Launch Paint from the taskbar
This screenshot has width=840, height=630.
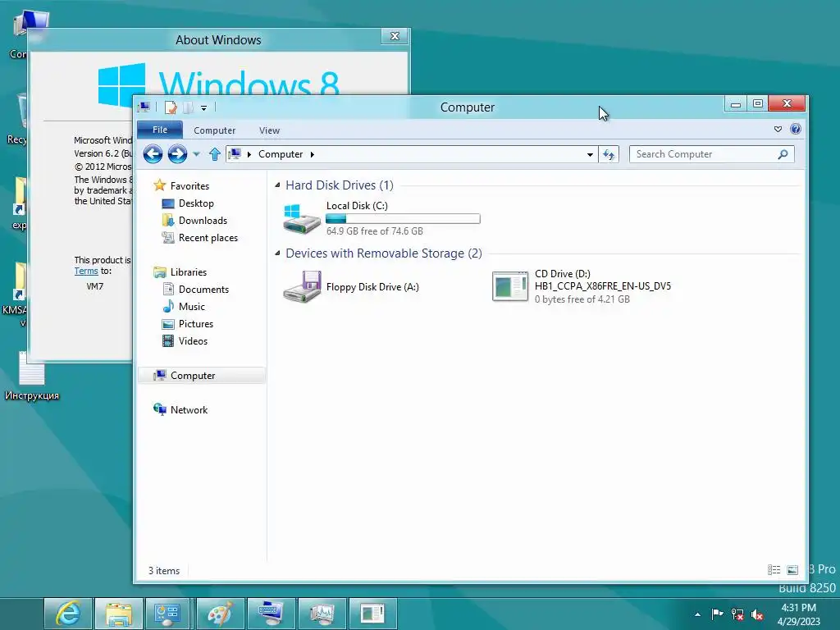(220, 614)
